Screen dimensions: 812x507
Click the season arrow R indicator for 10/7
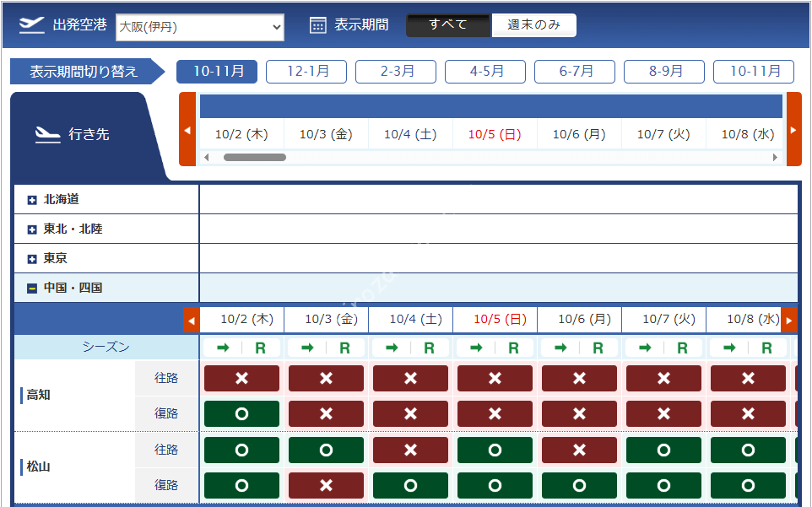coord(664,348)
